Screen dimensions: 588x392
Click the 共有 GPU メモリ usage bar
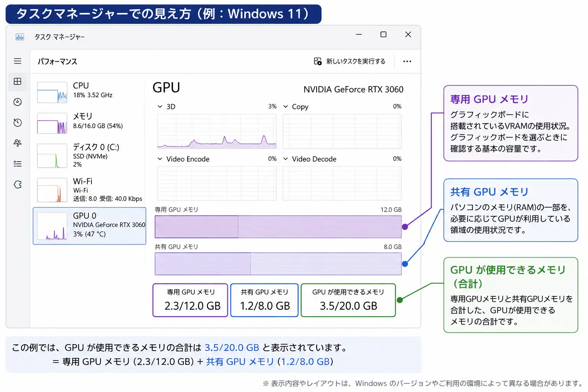pyautogui.click(x=278, y=264)
